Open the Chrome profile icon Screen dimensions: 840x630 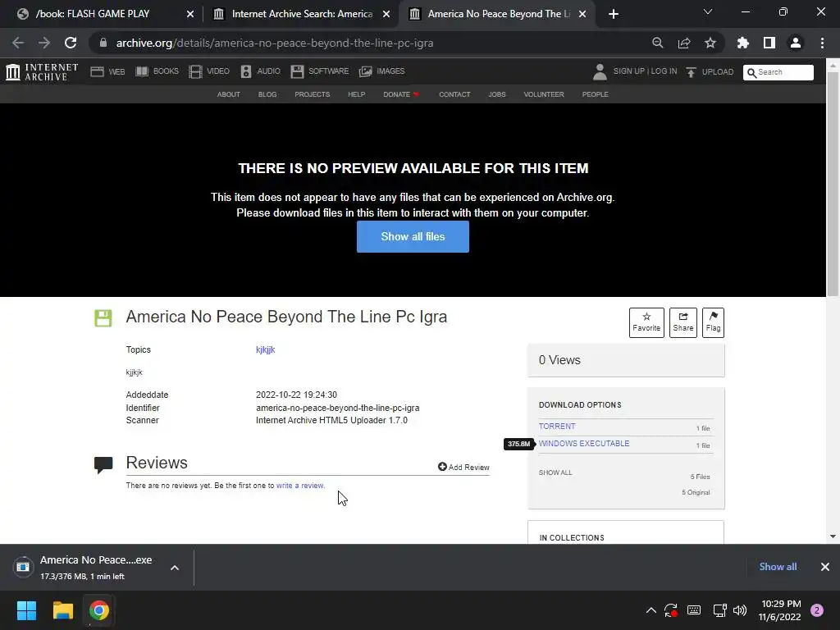point(796,43)
